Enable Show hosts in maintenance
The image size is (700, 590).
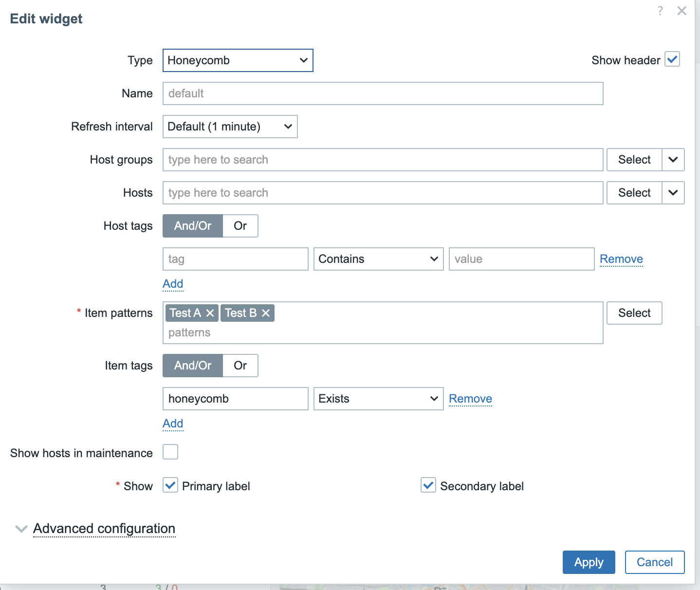(170, 452)
